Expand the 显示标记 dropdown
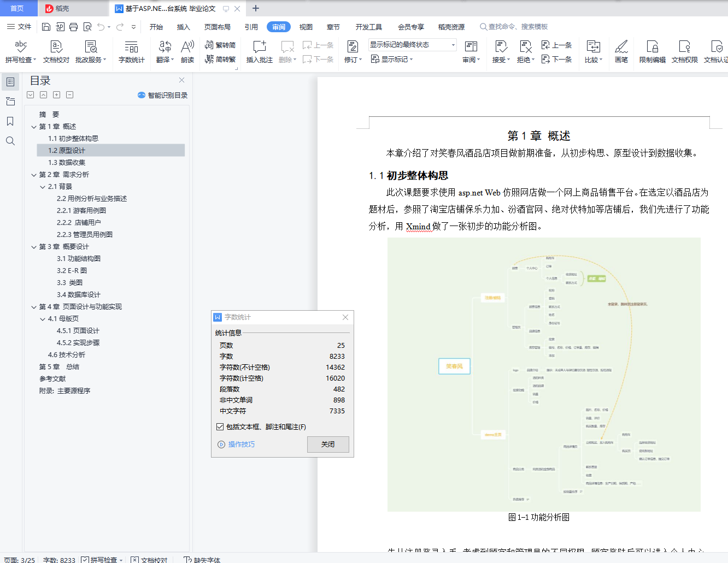 (x=392, y=59)
